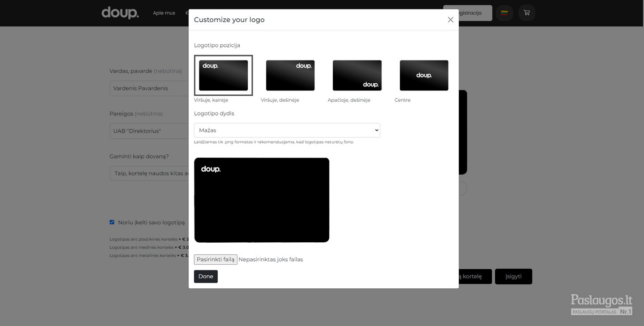Confirm with the Done button
This screenshot has width=644, height=326.
tap(206, 276)
